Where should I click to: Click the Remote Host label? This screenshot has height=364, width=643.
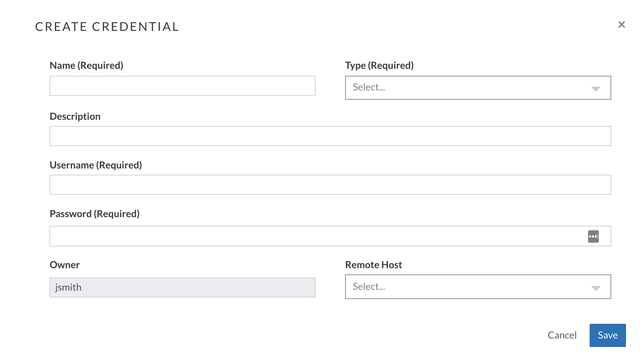pos(374,265)
